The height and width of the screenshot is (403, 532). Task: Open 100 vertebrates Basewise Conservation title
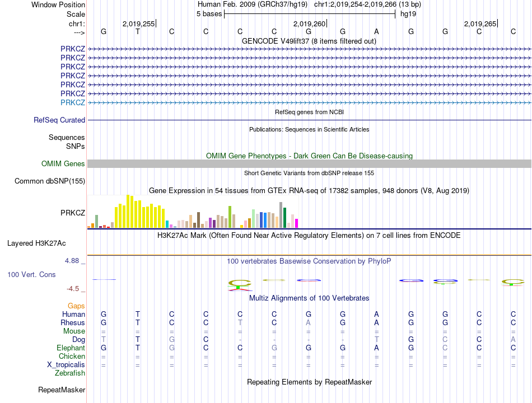coord(309,261)
